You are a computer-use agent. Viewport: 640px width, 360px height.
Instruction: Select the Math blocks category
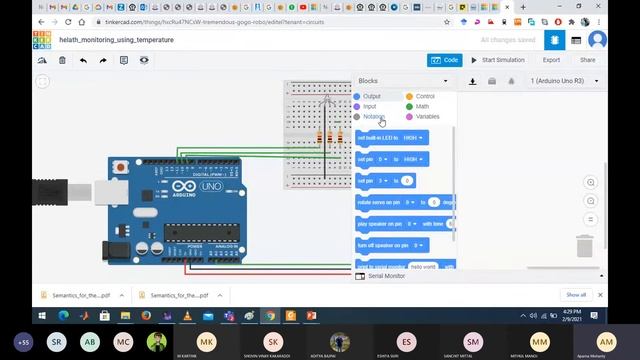(418, 107)
